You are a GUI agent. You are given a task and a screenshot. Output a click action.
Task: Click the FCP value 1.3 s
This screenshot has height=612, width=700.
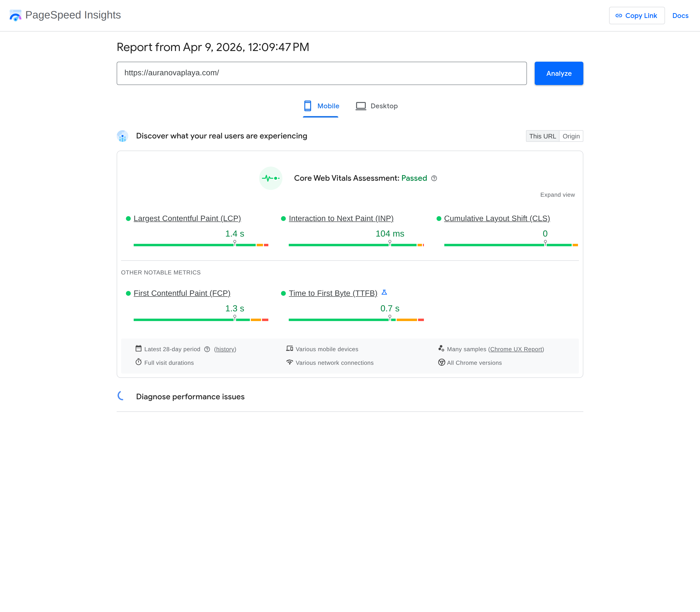(x=235, y=308)
